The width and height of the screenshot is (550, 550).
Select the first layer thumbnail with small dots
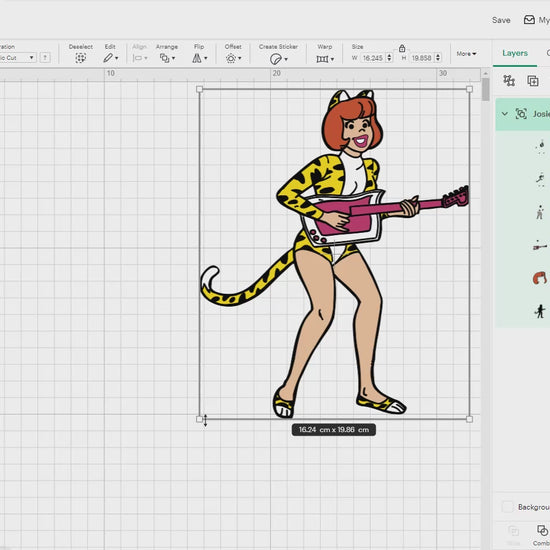point(541,147)
